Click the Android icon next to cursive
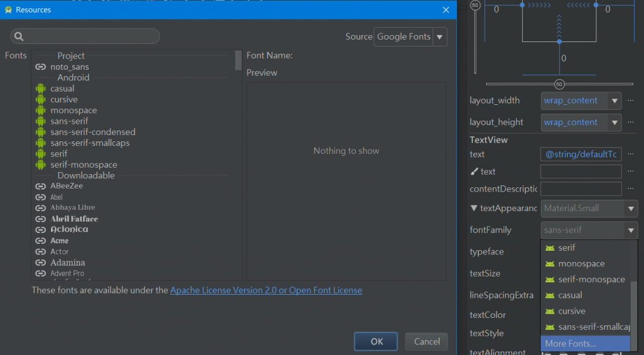This screenshot has width=644, height=355. point(40,99)
